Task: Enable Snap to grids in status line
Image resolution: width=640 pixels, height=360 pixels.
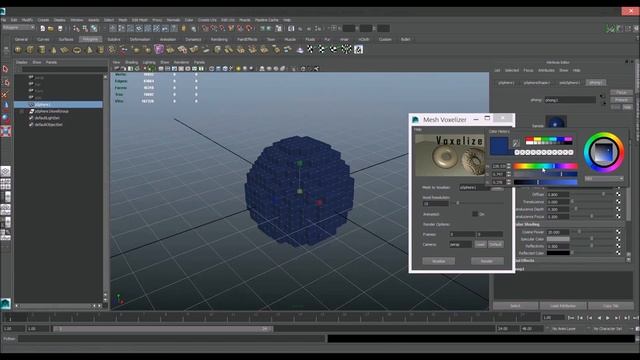Action: click(x=205, y=28)
